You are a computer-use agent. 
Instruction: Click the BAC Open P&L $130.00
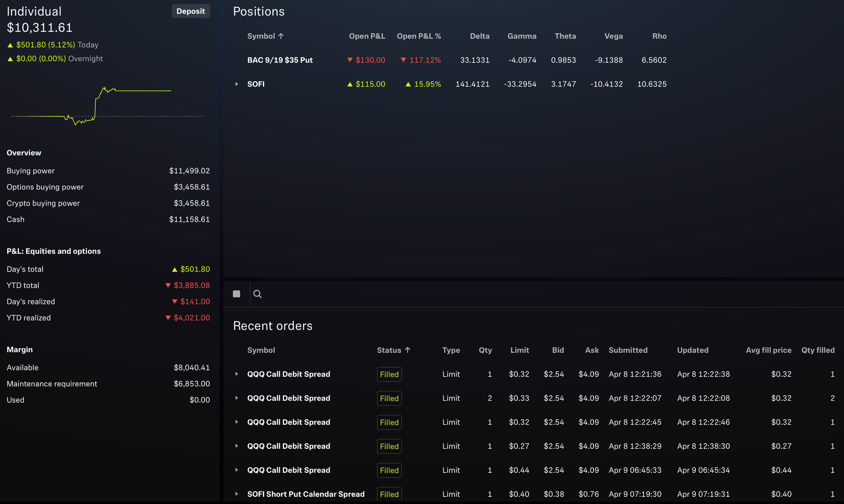pos(366,60)
